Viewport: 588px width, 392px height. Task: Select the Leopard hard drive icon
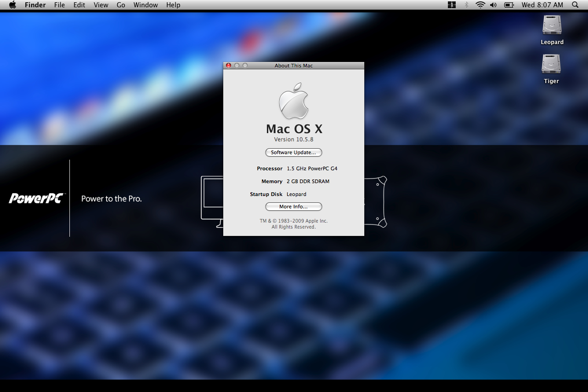[x=552, y=25]
